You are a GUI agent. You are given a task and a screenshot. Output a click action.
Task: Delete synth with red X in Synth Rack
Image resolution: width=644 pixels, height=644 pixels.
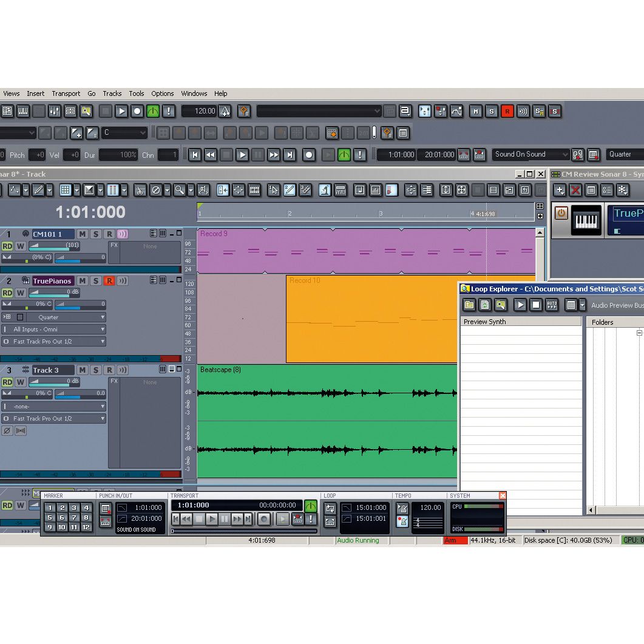click(575, 190)
